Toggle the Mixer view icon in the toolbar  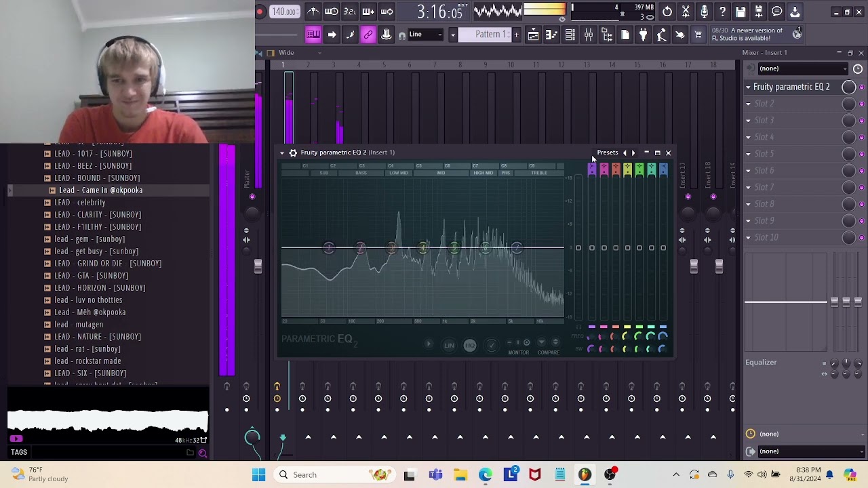(x=589, y=35)
